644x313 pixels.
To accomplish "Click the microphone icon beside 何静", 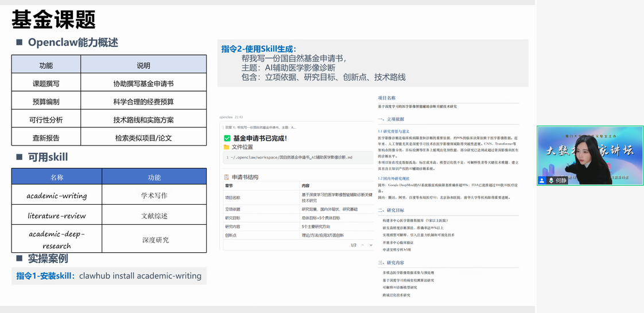I will tap(550, 180).
